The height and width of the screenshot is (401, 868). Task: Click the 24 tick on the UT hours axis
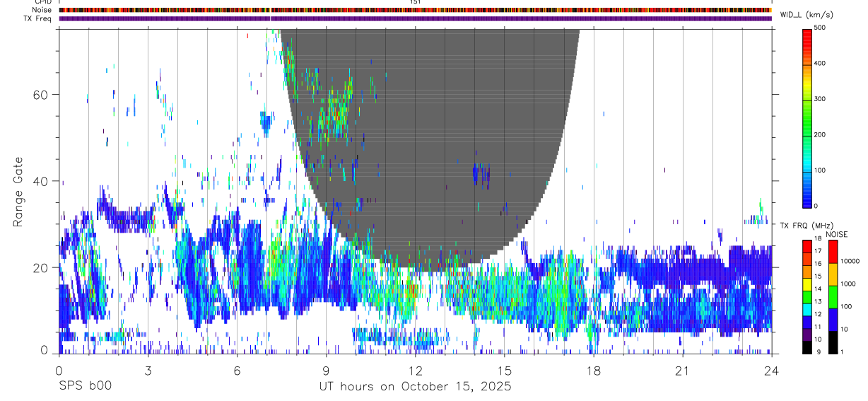pos(771,371)
